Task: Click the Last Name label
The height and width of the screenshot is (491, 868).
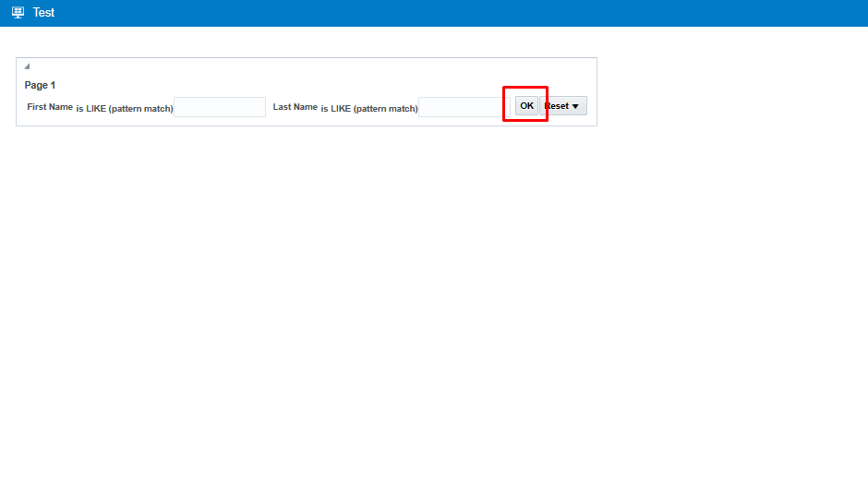Action: (x=295, y=107)
